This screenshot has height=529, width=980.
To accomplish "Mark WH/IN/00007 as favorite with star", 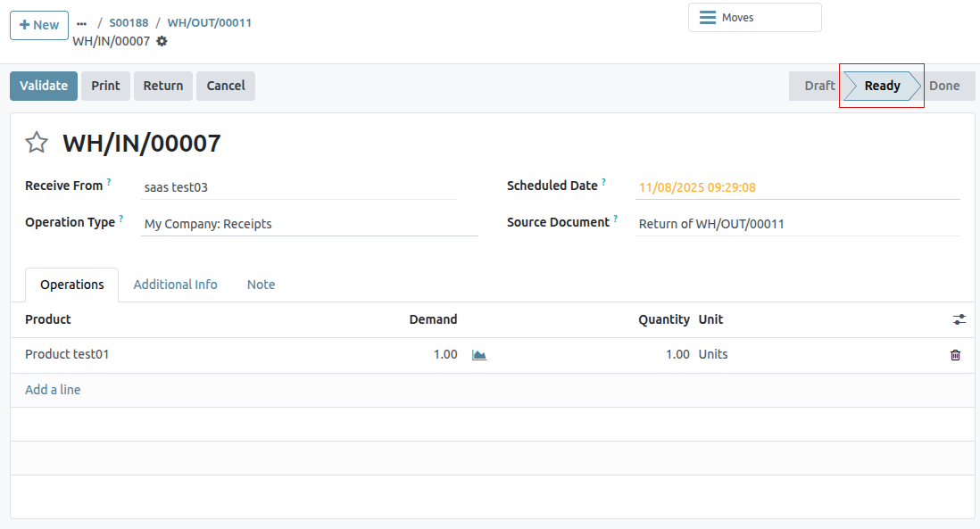I will (37, 143).
